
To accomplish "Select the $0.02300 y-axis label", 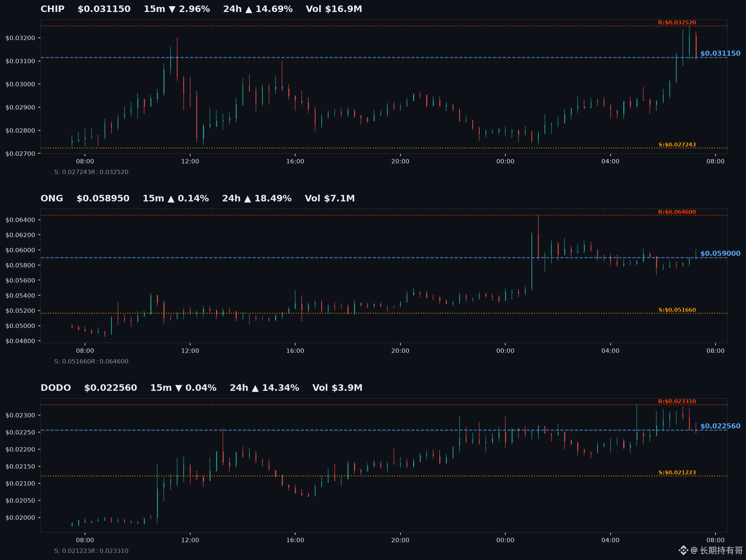I will [20, 415].
